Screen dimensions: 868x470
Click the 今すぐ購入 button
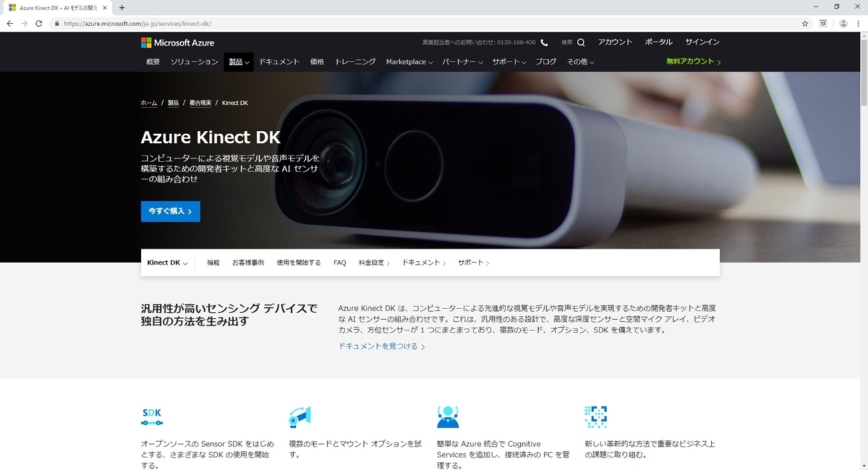[x=170, y=211]
